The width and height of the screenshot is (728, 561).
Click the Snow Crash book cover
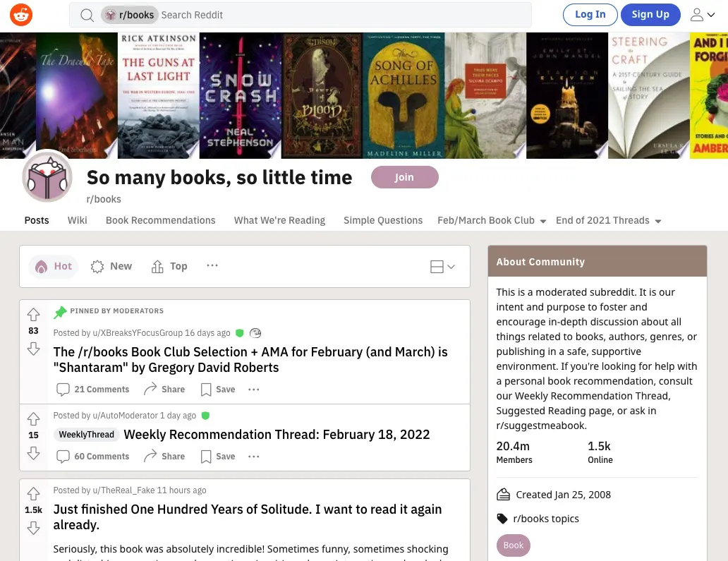[x=241, y=96]
